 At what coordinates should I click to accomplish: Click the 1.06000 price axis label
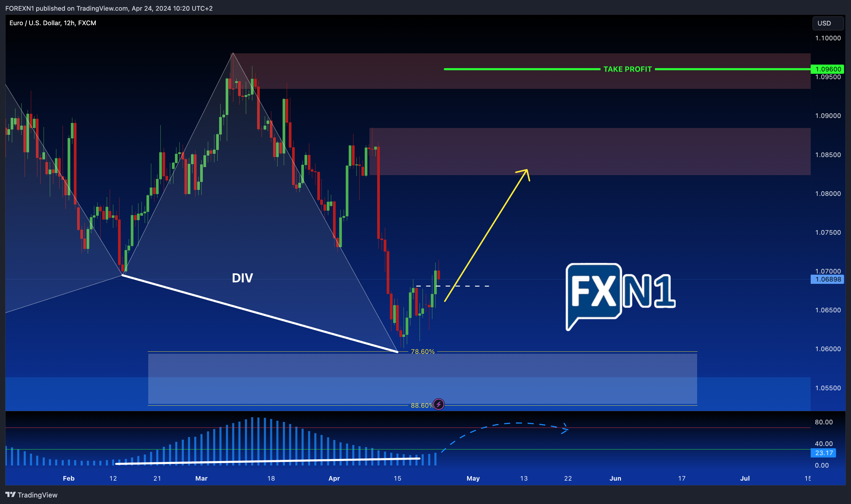coord(828,349)
